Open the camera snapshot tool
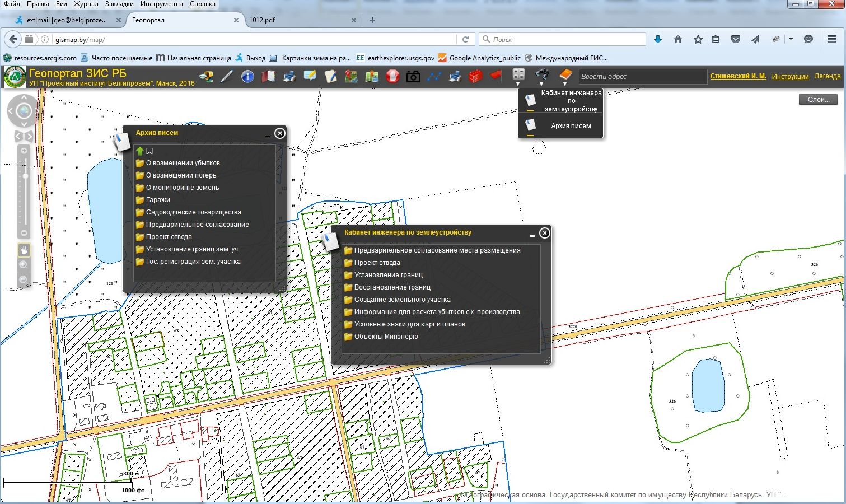Viewport: 846px width, 504px height. pyautogui.click(x=413, y=77)
